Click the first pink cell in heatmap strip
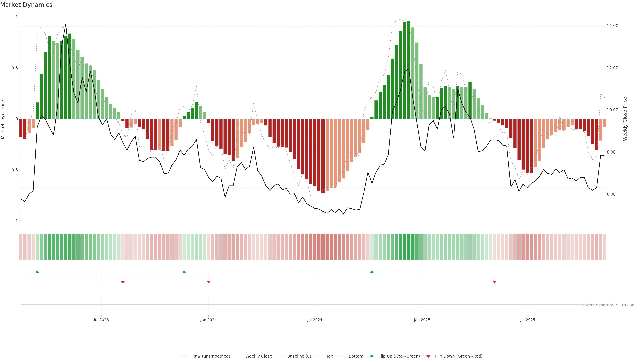The height and width of the screenshot is (362, 644). [21, 247]
